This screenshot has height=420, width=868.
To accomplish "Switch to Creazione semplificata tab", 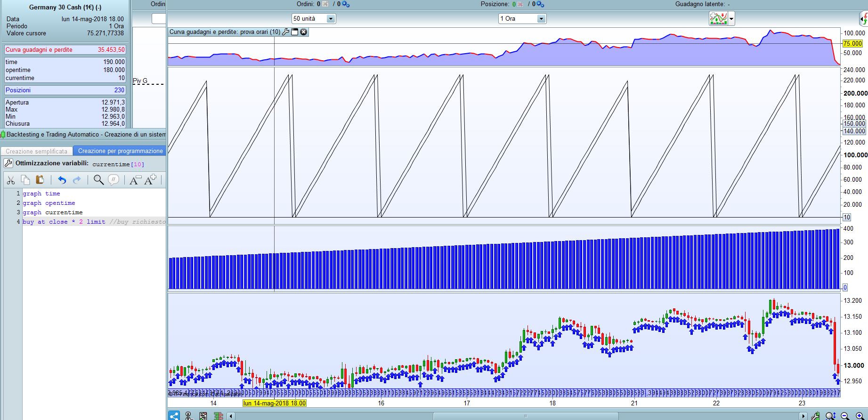I will tap(37, 151).
